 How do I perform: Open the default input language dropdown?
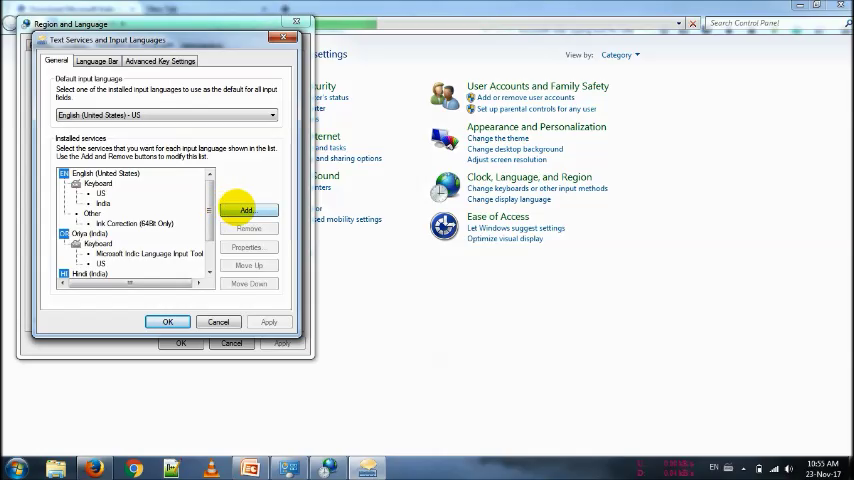pos(167,115)
